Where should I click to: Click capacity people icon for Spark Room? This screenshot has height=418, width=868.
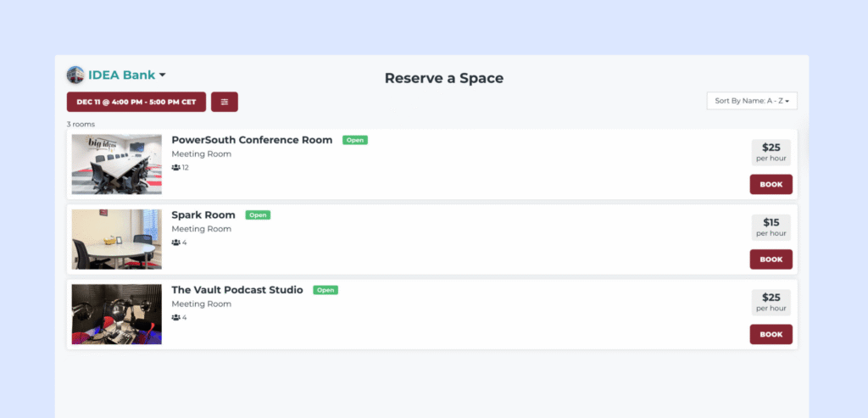tap(176, 242)
